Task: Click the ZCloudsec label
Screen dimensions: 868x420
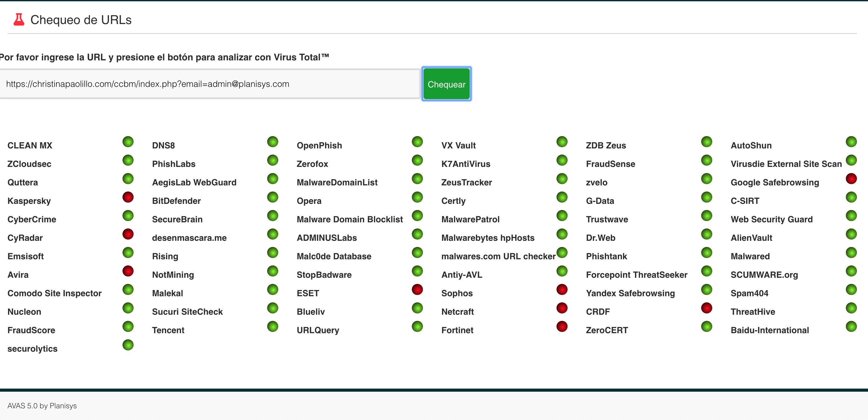Action: [29, 164]
